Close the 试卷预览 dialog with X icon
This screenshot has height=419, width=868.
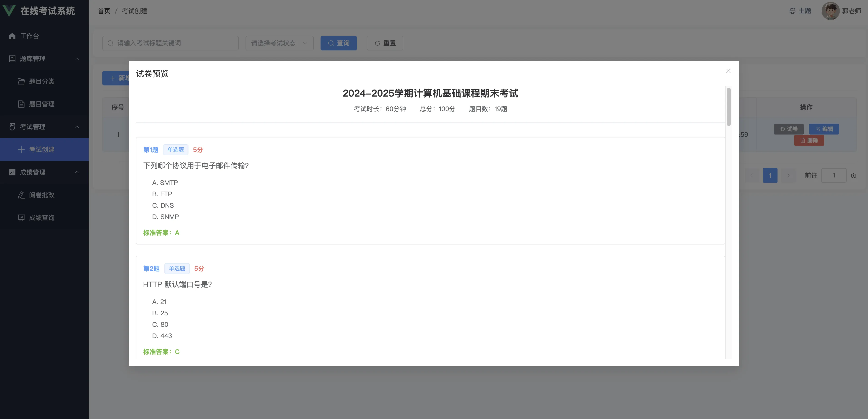[x=728, y=71]
